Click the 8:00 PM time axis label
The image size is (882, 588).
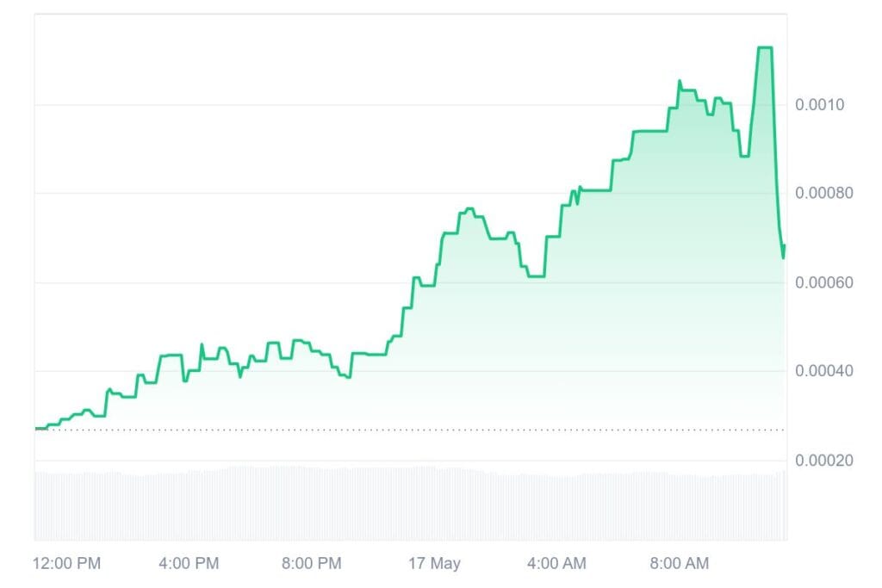pyautogui.click(x=311, y=563)
